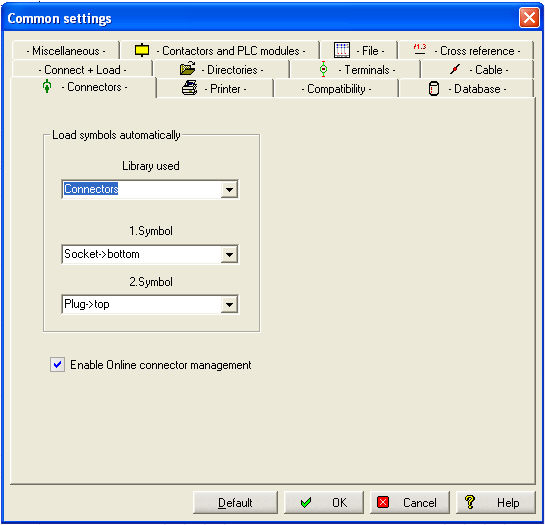This screenshot has width=545, height=525.
Task: Confirm settings with the OK button
Action: pos(324,502)
